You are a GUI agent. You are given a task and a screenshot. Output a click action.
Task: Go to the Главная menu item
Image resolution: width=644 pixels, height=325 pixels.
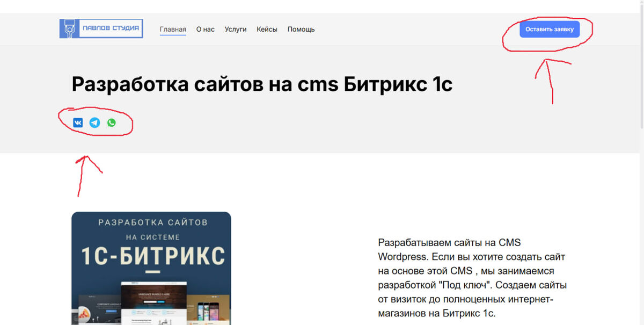(x=173, y=29)
